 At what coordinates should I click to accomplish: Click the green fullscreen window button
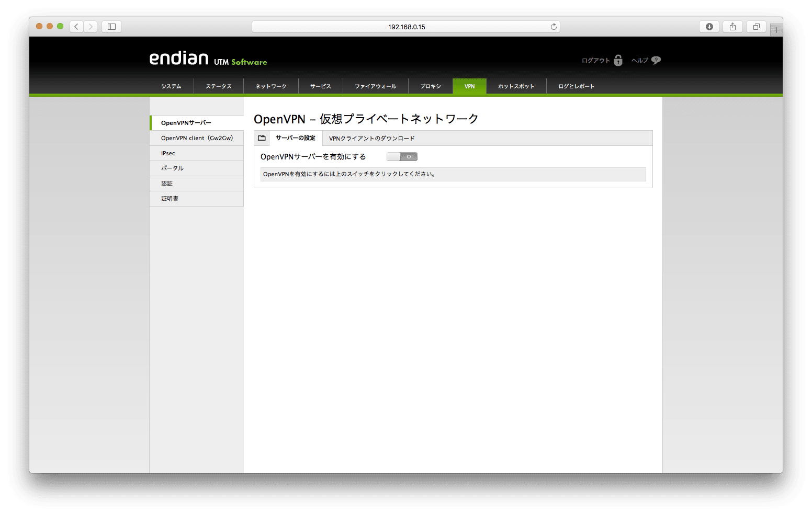click(x=60, y=26)
